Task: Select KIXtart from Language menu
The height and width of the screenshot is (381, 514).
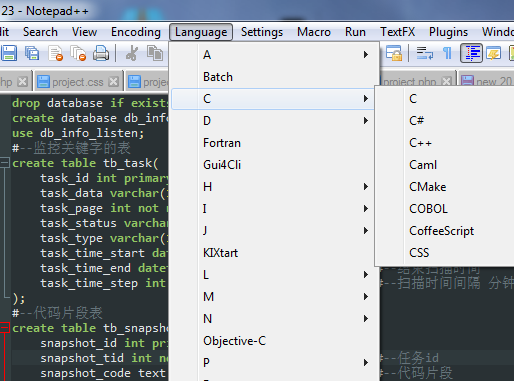Action: click(x=274, y=253)
